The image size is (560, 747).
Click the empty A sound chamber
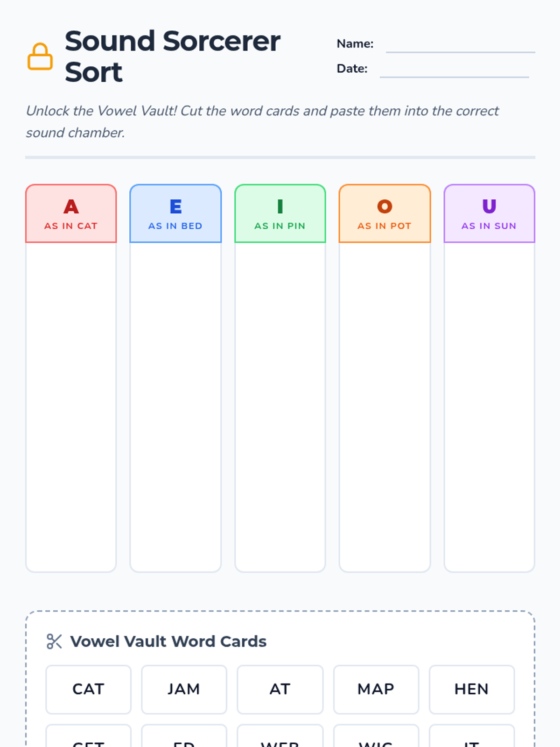71,407
